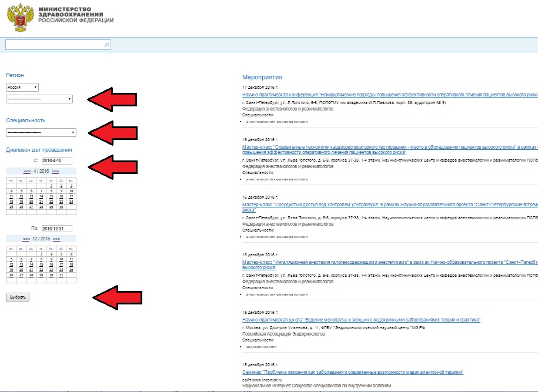Open the "Проблема ожирения как заболевания" seminar link
This screenshot has width=538, height=392.
click(x=353, y=372)
